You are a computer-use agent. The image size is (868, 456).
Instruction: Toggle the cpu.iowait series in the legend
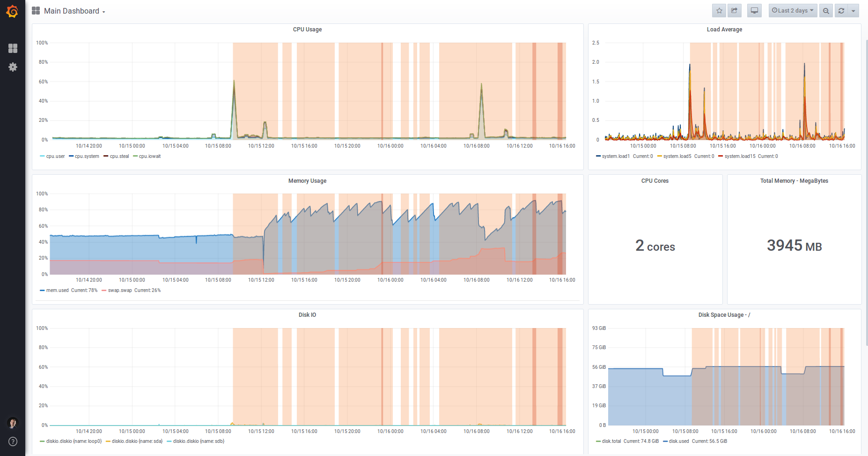149,156
